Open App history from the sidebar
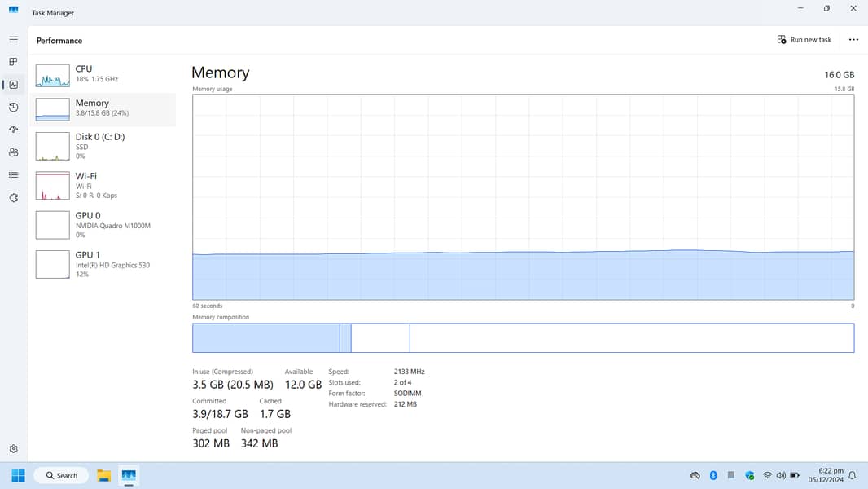868x489 pixels. [13, 108]
